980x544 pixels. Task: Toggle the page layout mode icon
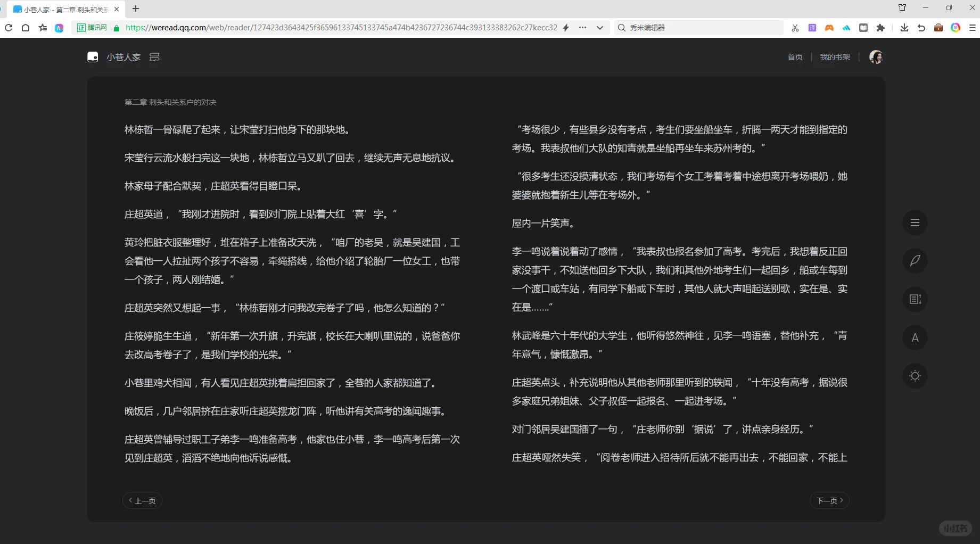point(915,299)
